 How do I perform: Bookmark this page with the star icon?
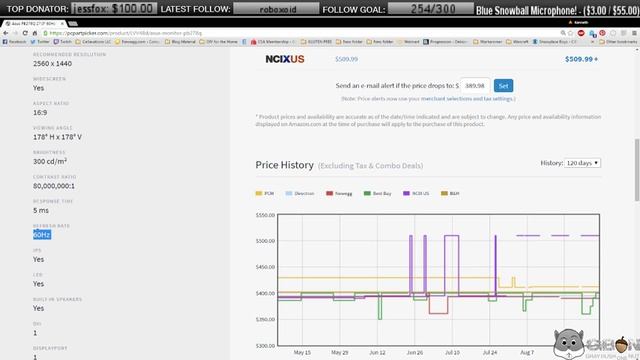tap(571, 33)
